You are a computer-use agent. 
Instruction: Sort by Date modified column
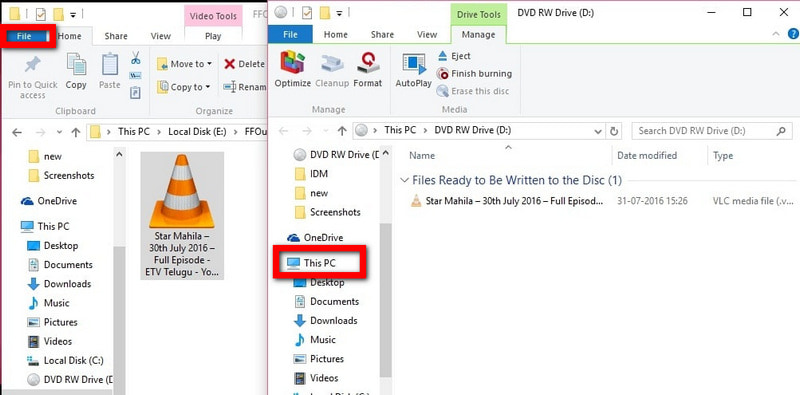pyautogui.click(x=646, y=156)
